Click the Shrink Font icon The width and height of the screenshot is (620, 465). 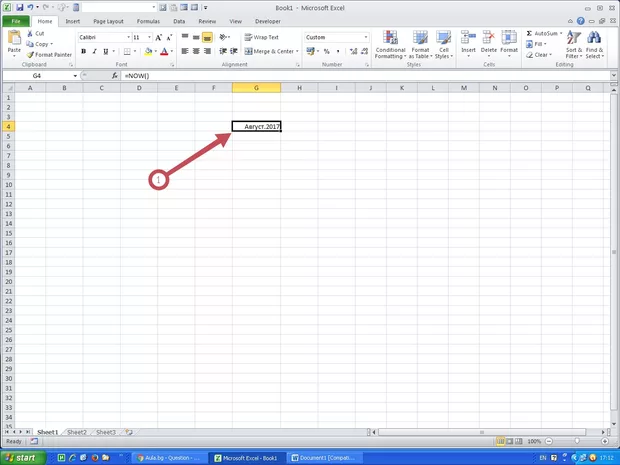click(x=169, y=38)
